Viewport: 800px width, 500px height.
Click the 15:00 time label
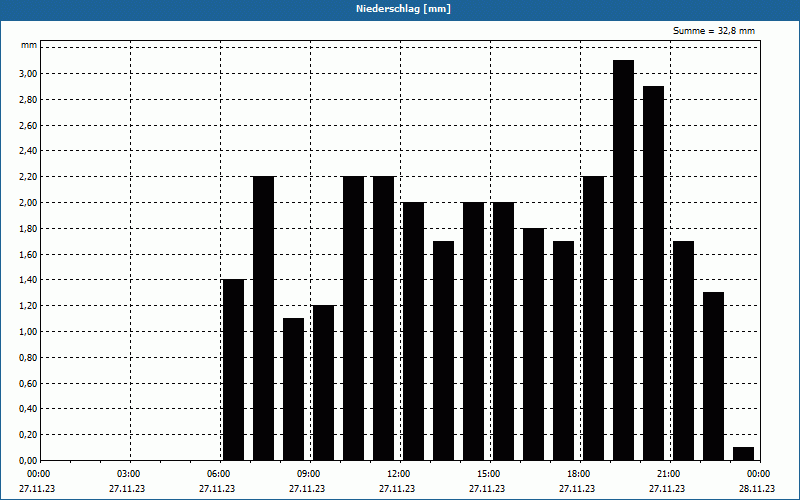490,474
